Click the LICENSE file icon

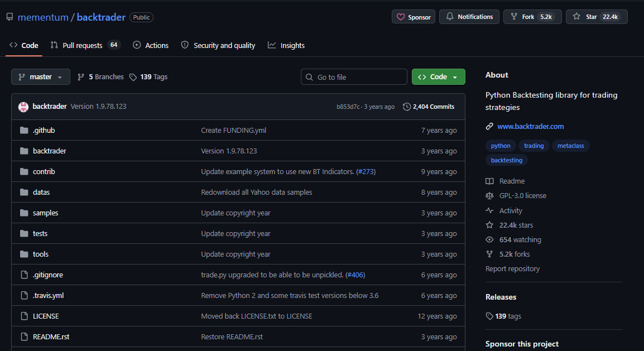[24, 316]
